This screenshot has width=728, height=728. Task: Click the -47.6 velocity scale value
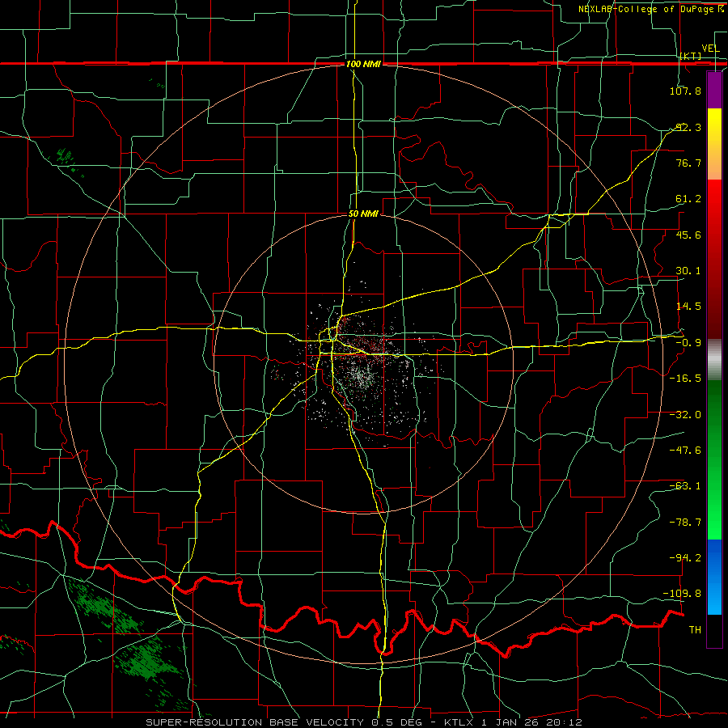pyautogui.click(x=685, y=450)
